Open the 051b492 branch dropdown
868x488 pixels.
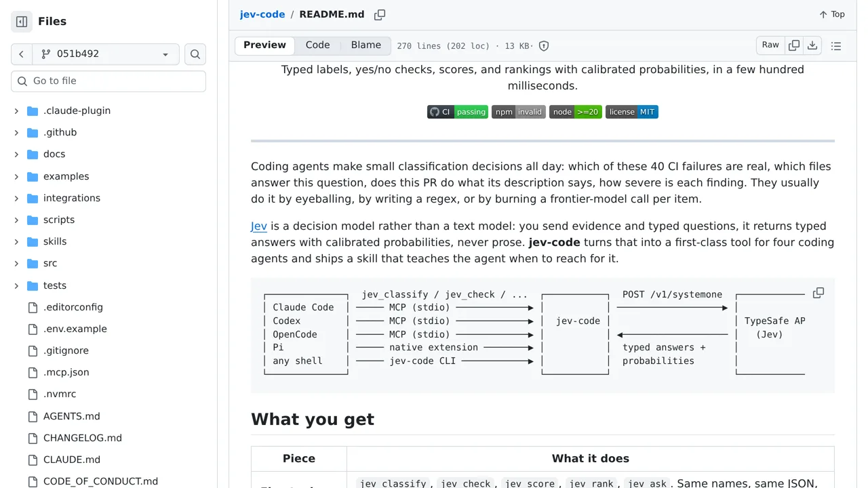tap(105, 54)
